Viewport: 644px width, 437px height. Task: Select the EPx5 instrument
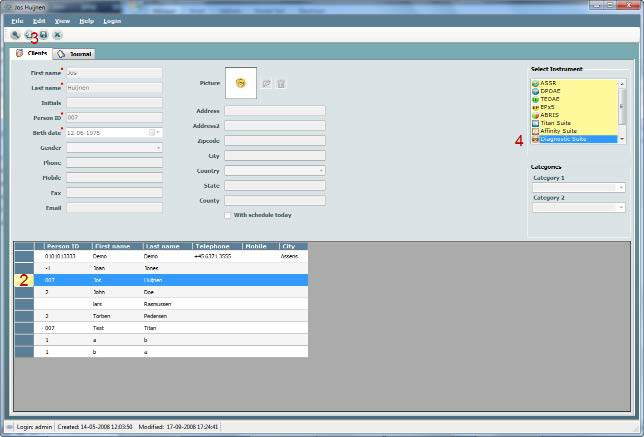574,107
